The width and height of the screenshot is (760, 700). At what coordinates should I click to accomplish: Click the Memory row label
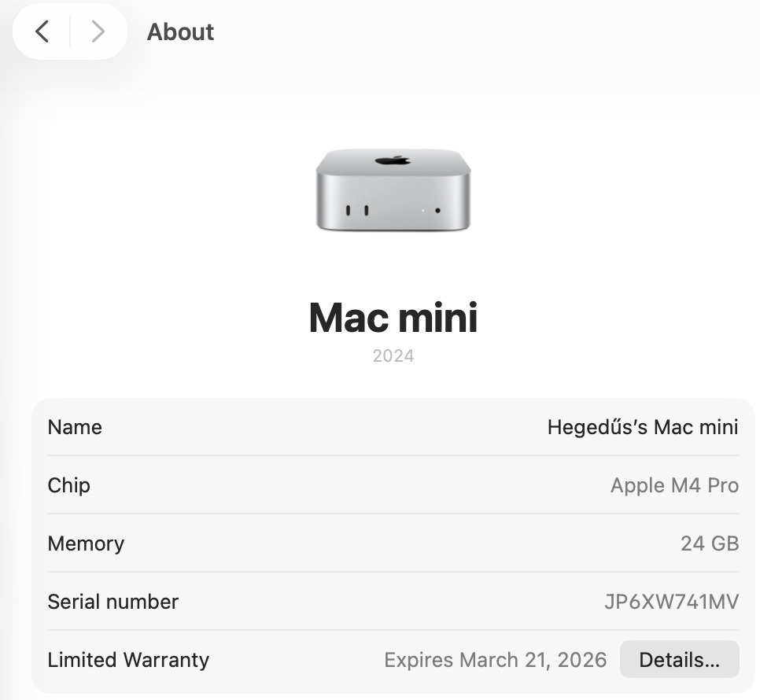(x=86, y=543)
